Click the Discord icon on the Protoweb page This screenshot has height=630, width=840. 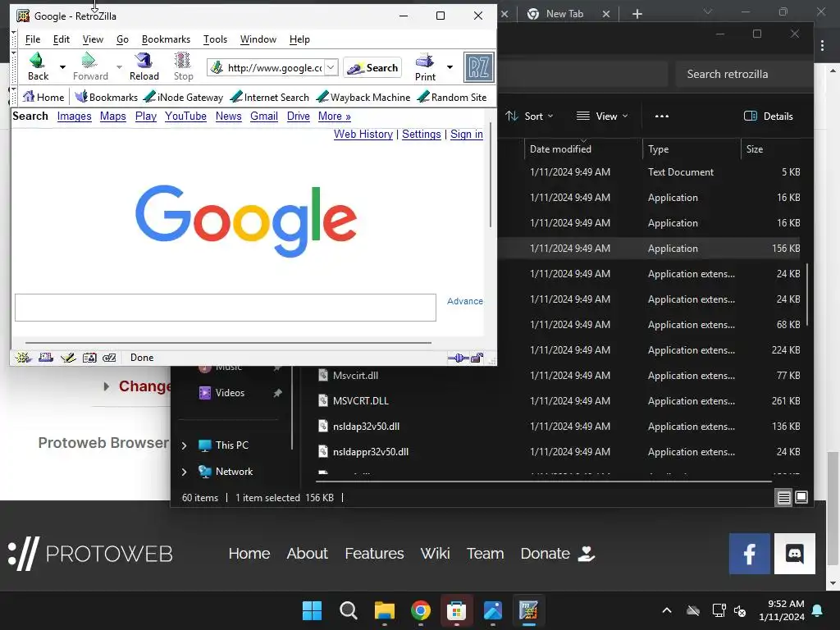click(x=794, y=554)
